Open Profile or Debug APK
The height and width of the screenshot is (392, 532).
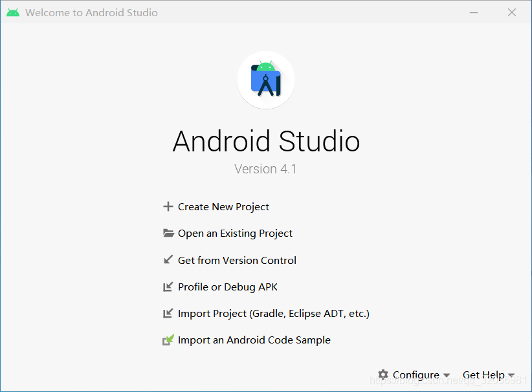tap(228, 287)
